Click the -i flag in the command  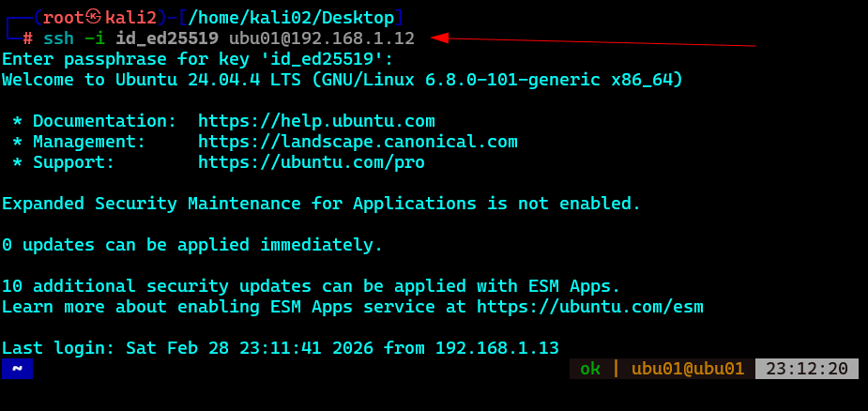(x=95, y=38)
